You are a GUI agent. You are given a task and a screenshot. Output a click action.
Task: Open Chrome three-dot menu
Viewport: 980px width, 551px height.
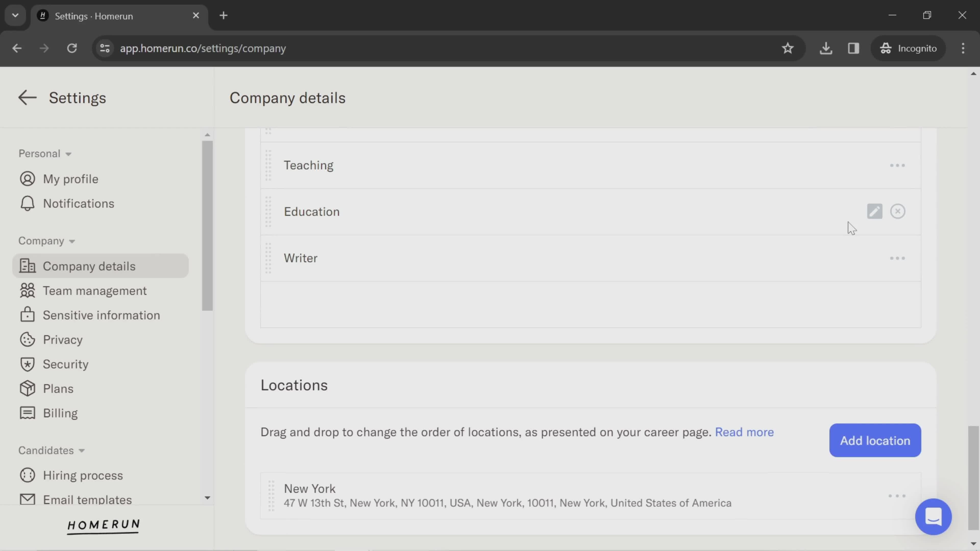click(x=963, y=48)
